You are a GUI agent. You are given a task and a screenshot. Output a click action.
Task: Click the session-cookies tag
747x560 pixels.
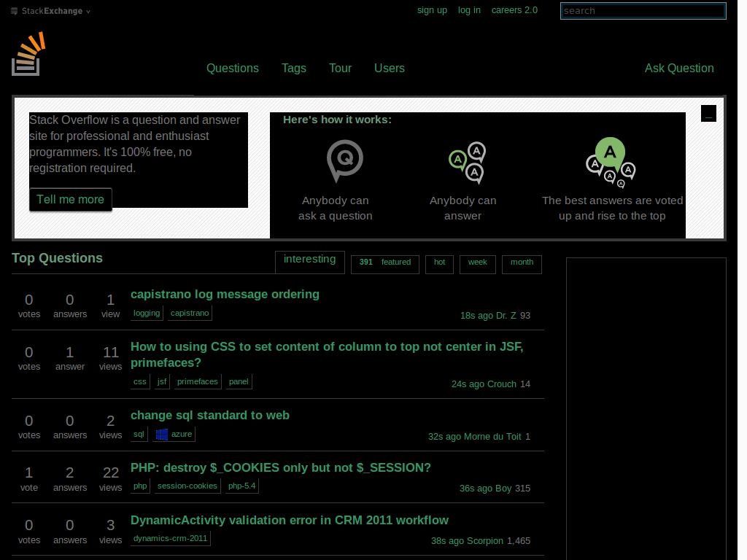(187, 486)
